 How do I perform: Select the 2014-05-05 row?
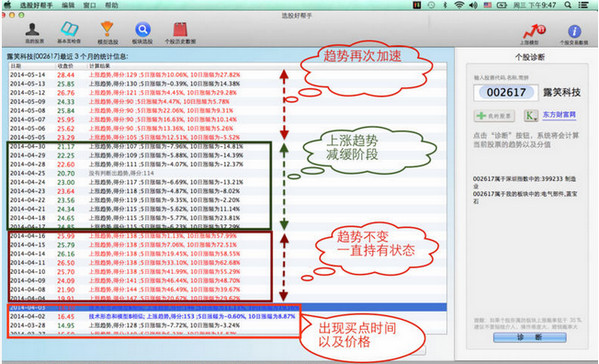point(228,137)
